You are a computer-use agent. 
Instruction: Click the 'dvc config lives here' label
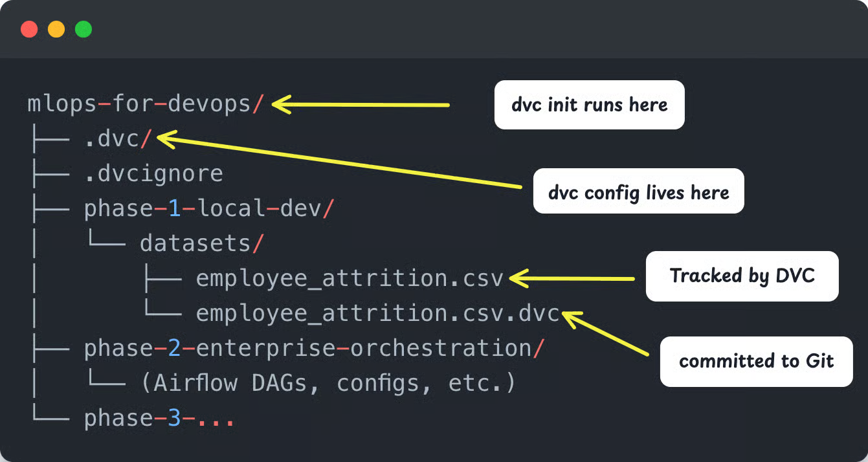click(638, 191)
